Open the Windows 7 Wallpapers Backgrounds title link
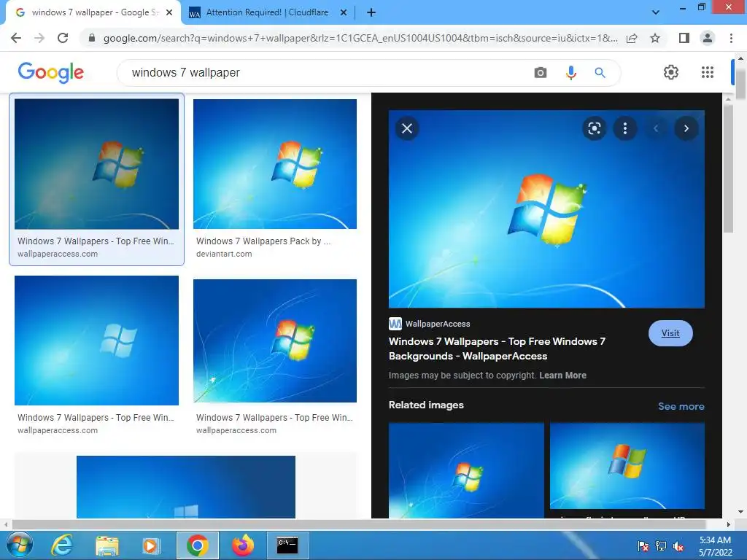The width and height of the screenshot is (747, 560). point(497,349)
